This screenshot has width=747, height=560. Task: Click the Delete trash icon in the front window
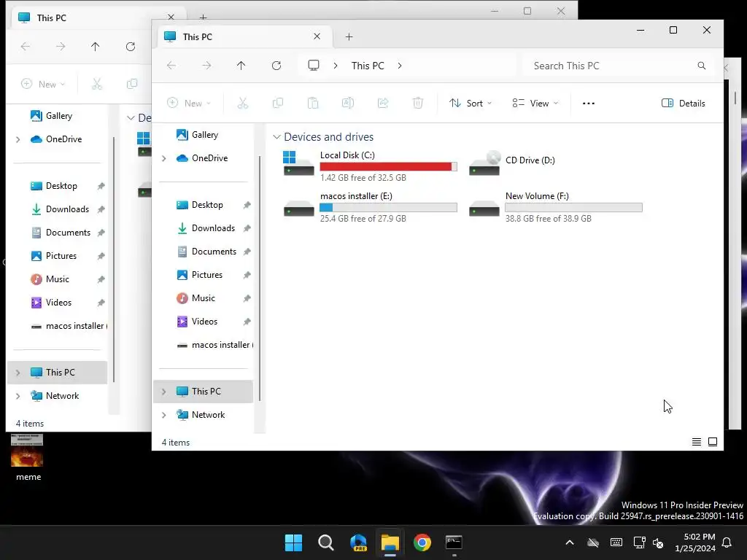point(418,103)
